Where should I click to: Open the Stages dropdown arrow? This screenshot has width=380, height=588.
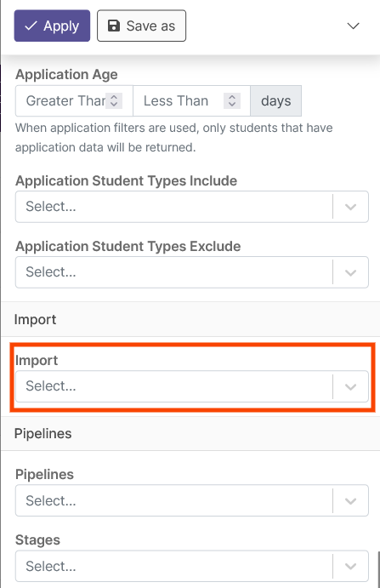pos(350,566)
